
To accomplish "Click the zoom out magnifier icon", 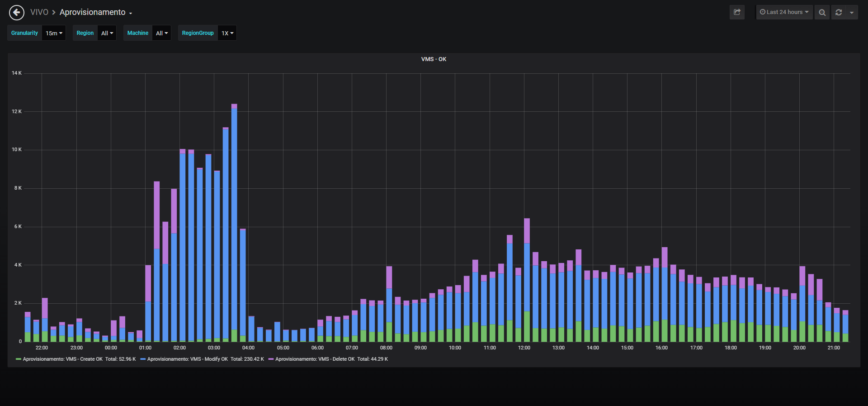I will pyautogui.click(x=822, y=12).
